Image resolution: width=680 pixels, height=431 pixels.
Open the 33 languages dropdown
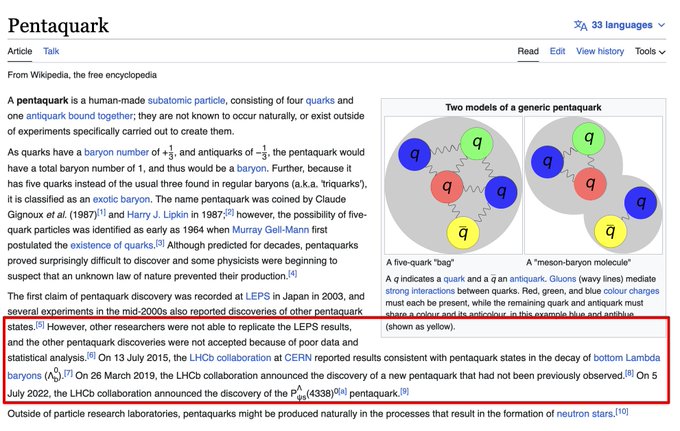click(x=620, y=25)
